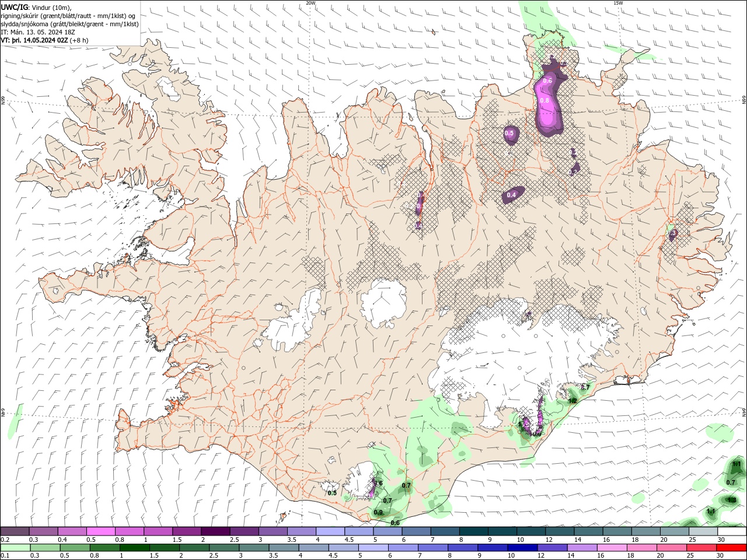Pick the dark blue 10 swatch in bottom scale
The height and width of the screenshot is (560, 747).
(521, 548)
